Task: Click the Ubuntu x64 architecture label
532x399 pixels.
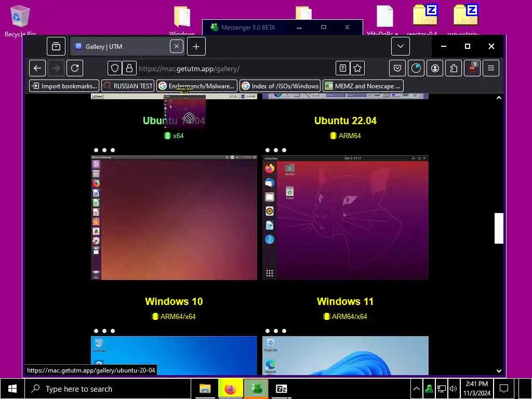Action: (174, 136)
